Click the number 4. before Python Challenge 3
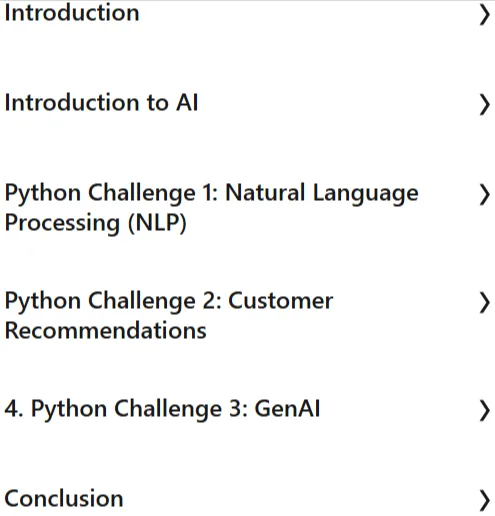Screen dimensions: 495x516 (14, 409)
